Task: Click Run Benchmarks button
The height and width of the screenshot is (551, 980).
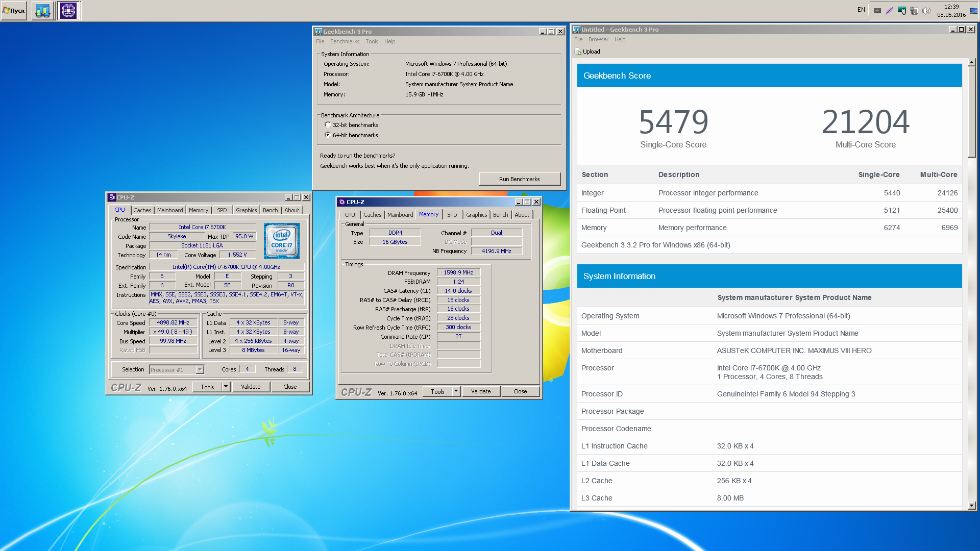Action: click(x=520, y=179)
